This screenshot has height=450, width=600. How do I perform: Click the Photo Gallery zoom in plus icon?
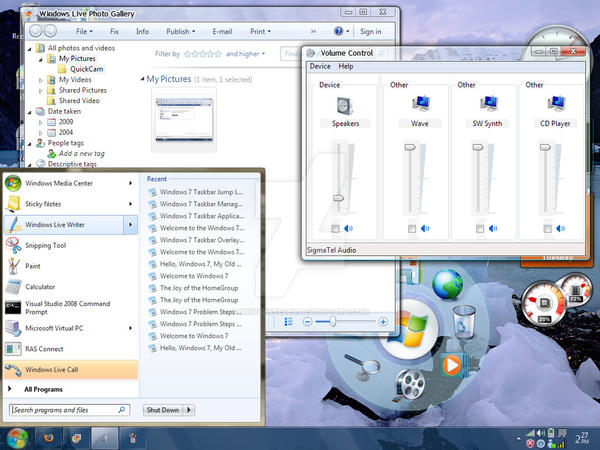[x=383, y=321]
